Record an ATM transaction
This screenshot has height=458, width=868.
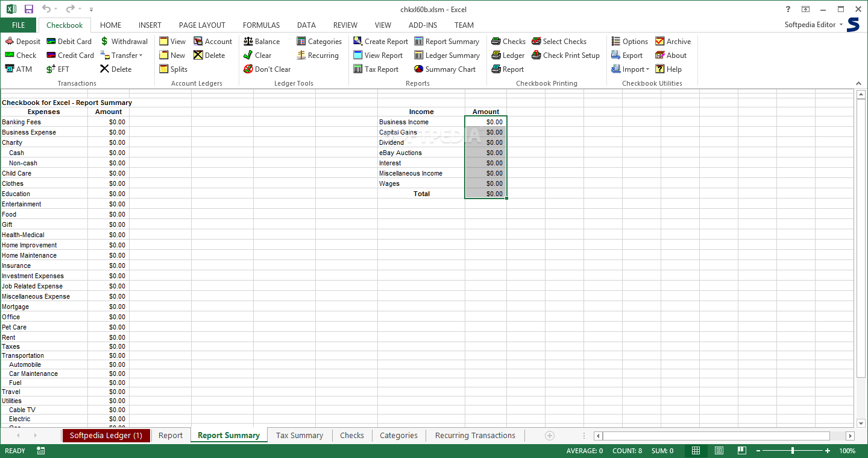coord(19,69)
